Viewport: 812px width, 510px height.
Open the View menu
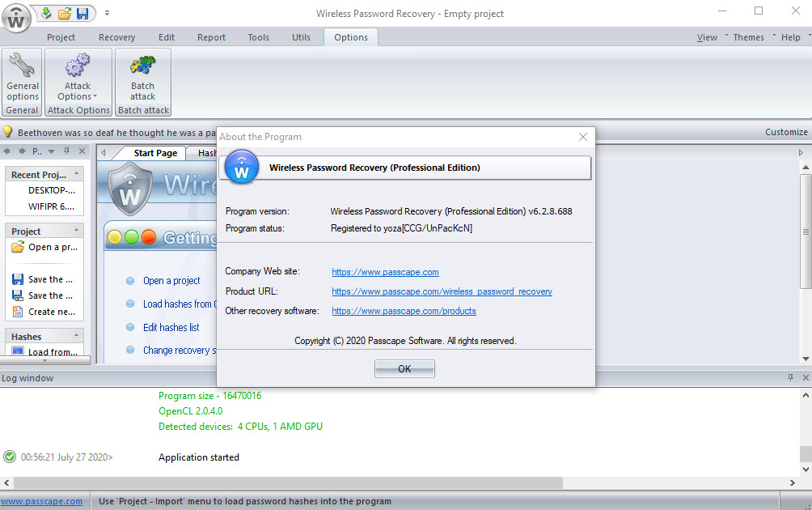707,37
